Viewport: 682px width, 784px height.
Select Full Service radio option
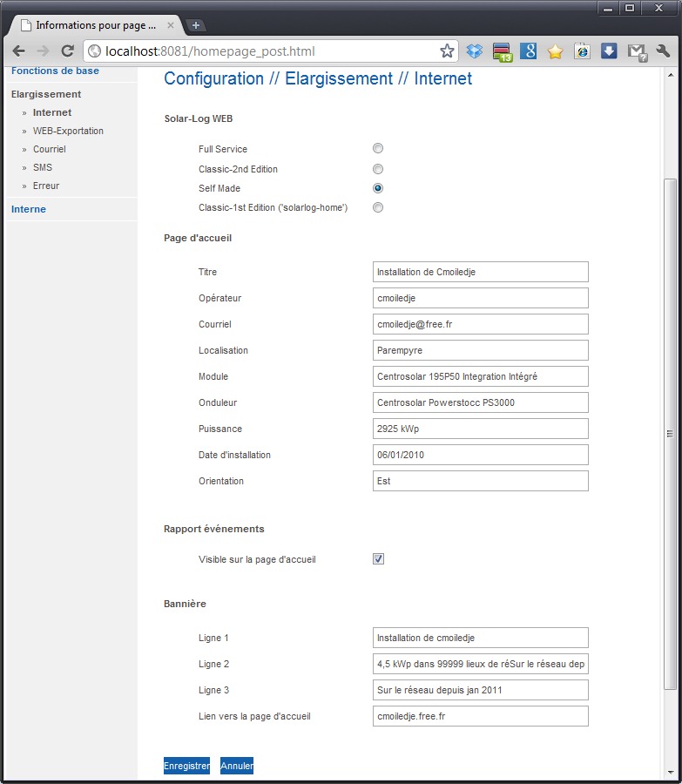tap(378, 148)
